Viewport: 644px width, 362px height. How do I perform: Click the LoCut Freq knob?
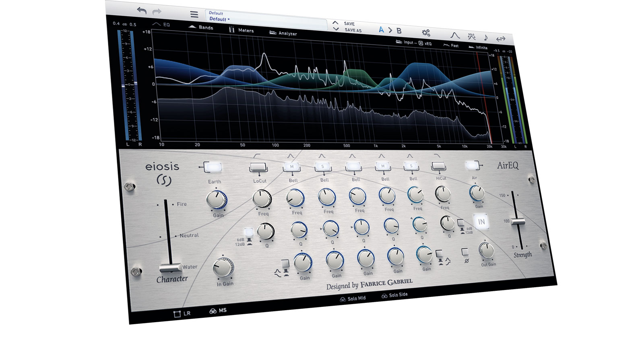point(262,199)
